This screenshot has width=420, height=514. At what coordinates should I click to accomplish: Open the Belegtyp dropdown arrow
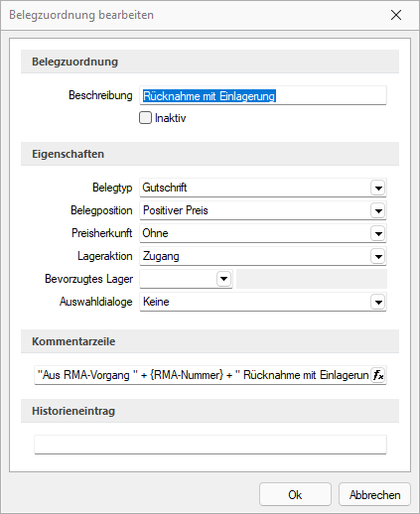point(378,188)
